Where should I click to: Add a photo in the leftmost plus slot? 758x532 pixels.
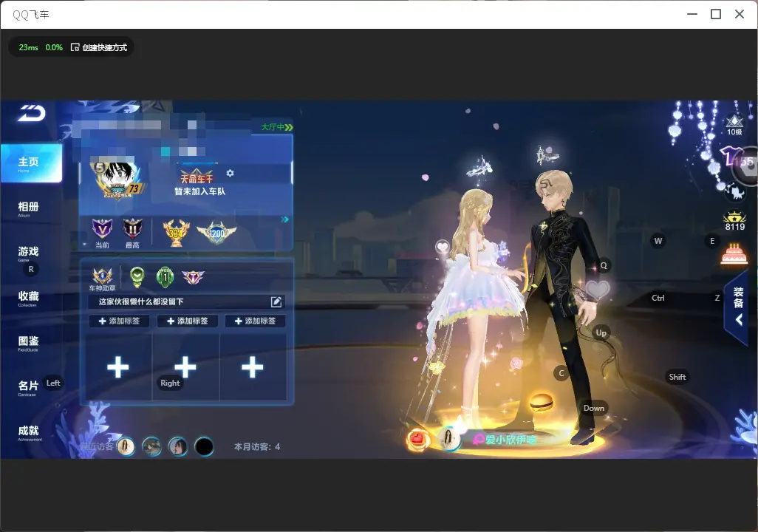118,367
